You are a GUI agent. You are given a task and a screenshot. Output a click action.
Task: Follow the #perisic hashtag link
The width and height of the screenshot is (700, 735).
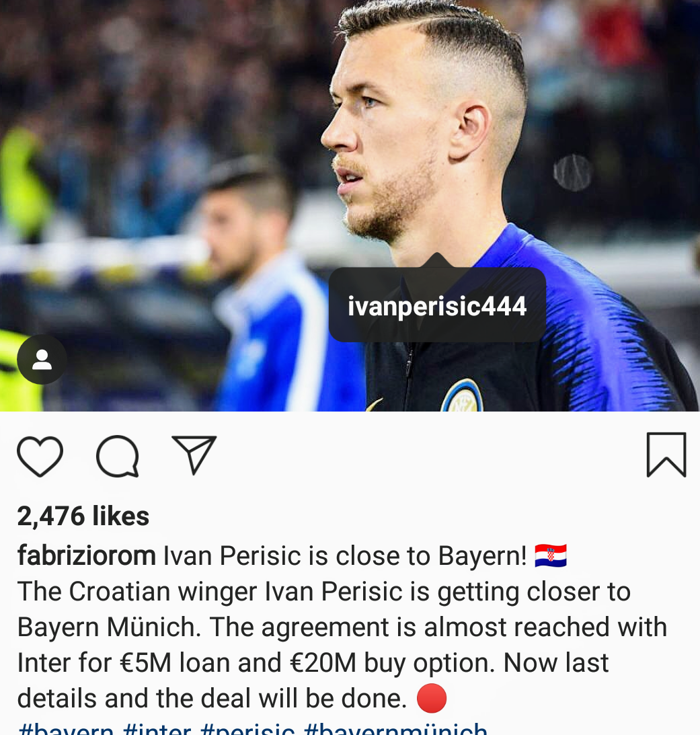247,729
